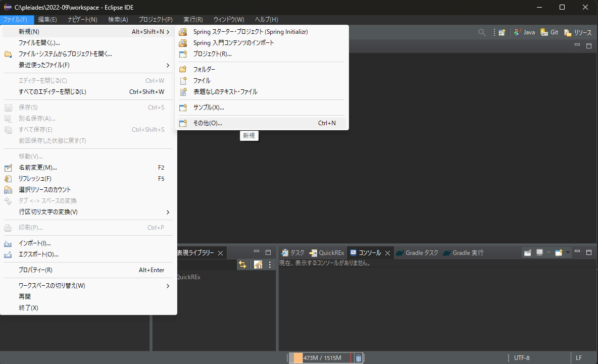
Task: Open the Open Console dropdown arrow
Action: pyautogui.click(x=568, y=253)
